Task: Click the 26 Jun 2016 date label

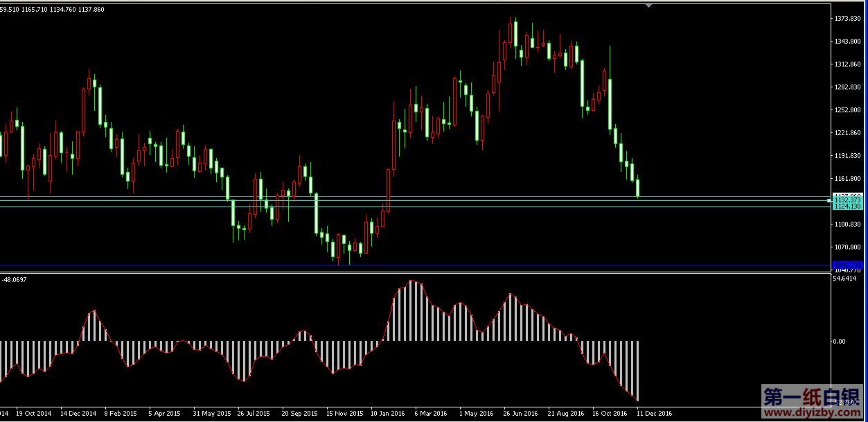Action: pos(521,414)
